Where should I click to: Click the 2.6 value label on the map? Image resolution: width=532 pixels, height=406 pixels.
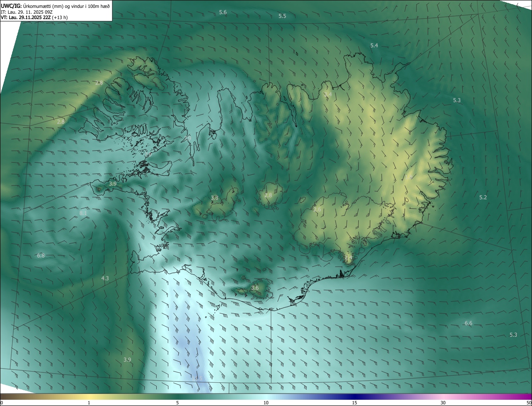click(x=317, y=210)
